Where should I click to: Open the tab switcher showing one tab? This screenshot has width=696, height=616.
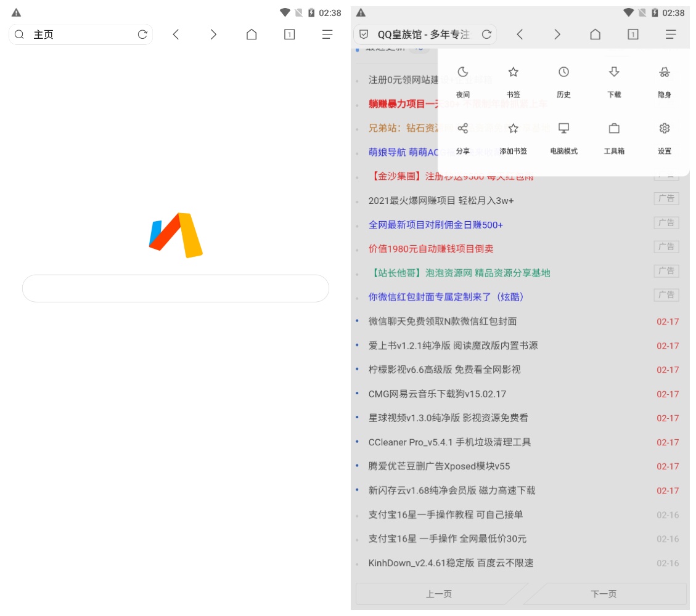click(289, 34)
